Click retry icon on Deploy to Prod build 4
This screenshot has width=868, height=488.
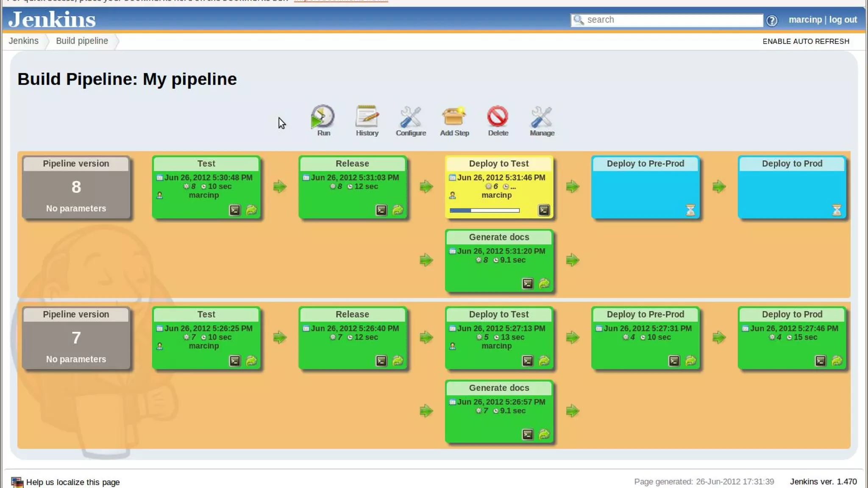tap(837, 361)
